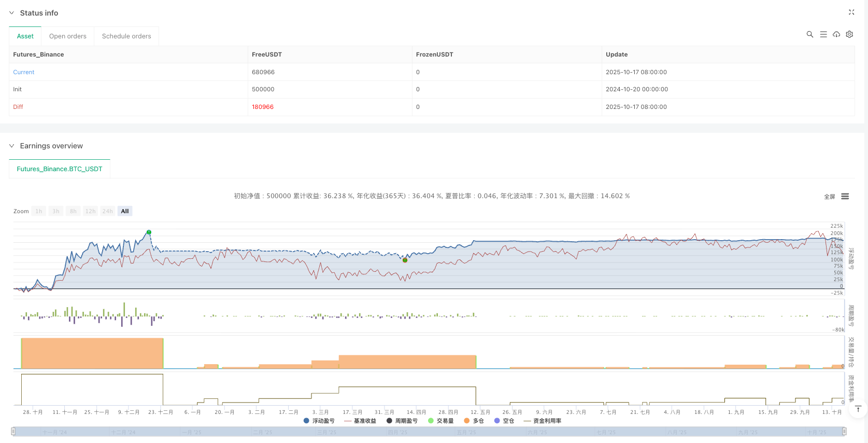868x443 pixels.
Task: Click the green marker at equity curve peak
Action: (x=149, y=232)
